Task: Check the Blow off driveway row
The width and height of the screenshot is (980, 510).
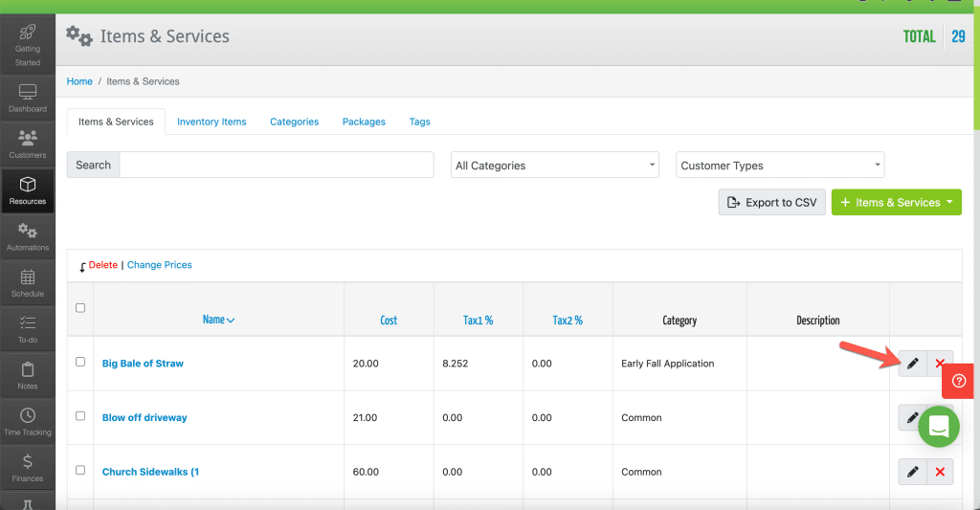Action: coord(80,415)
